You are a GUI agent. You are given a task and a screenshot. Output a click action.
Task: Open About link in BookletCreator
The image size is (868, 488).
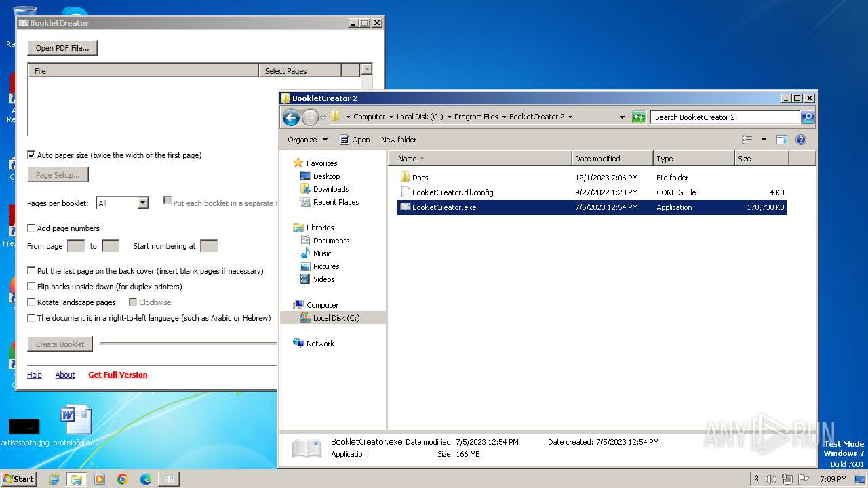(x=65, y=375)
